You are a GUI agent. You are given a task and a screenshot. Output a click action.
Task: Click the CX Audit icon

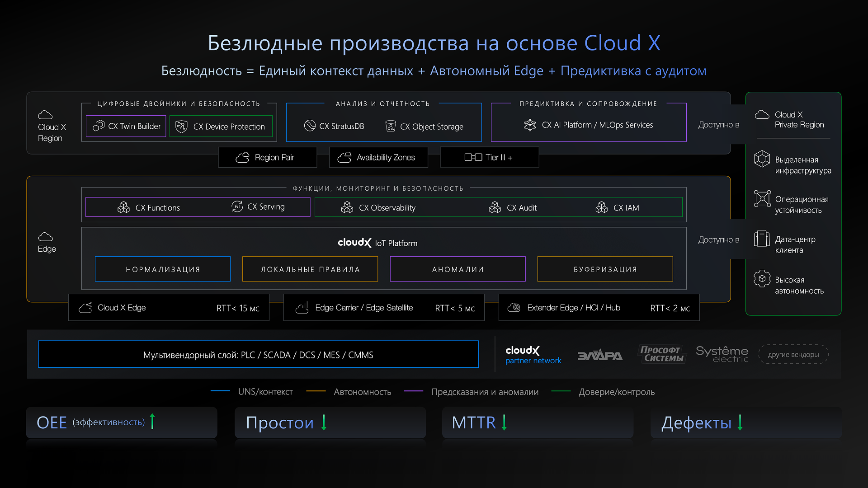(x=495, y=207)
